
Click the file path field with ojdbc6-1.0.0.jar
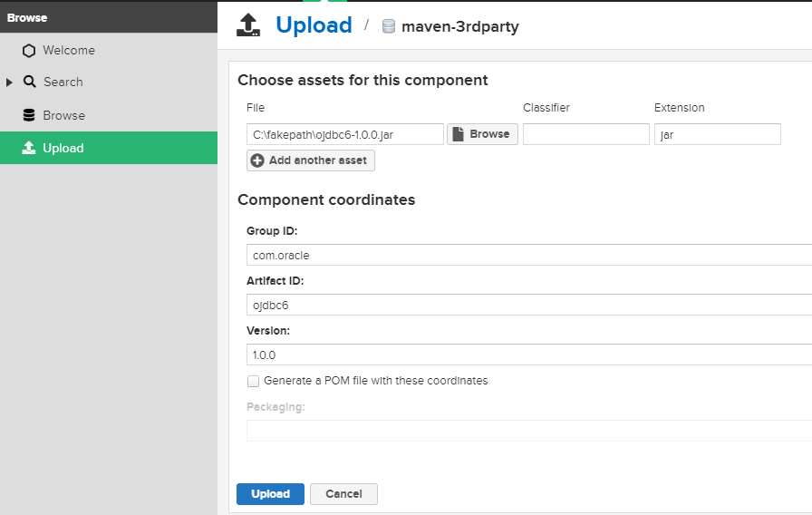point(345,134)
